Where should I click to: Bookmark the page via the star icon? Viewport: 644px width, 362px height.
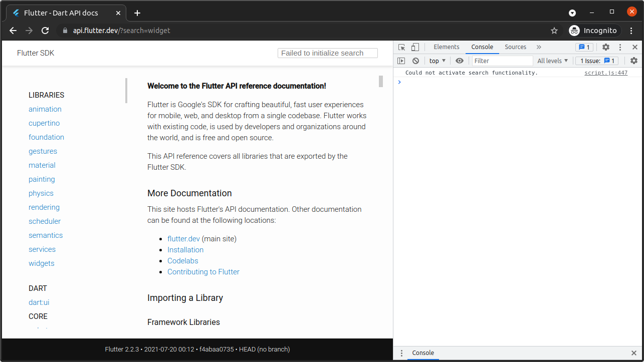(554, 31)
